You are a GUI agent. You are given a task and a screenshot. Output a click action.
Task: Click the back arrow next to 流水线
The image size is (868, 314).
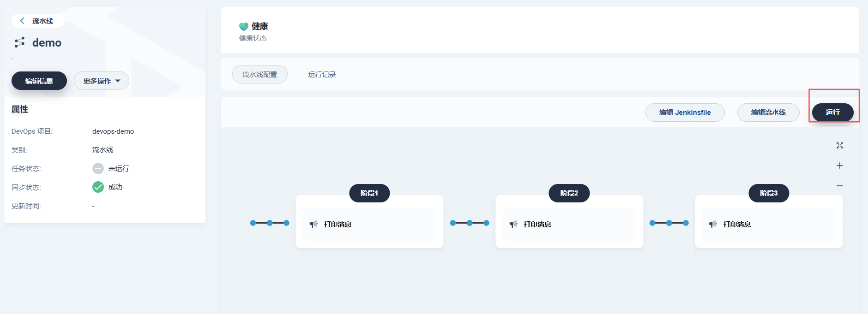coord(22,21)
